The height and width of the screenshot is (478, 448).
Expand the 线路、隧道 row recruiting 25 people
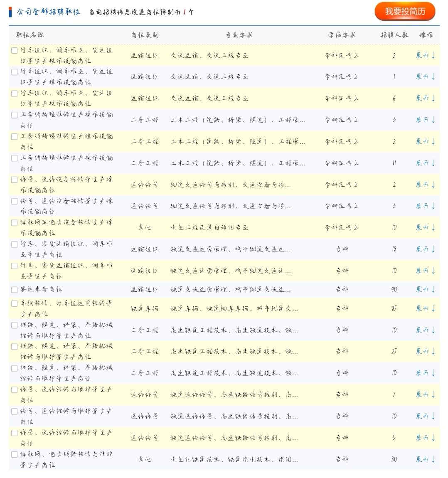(425, 352)
